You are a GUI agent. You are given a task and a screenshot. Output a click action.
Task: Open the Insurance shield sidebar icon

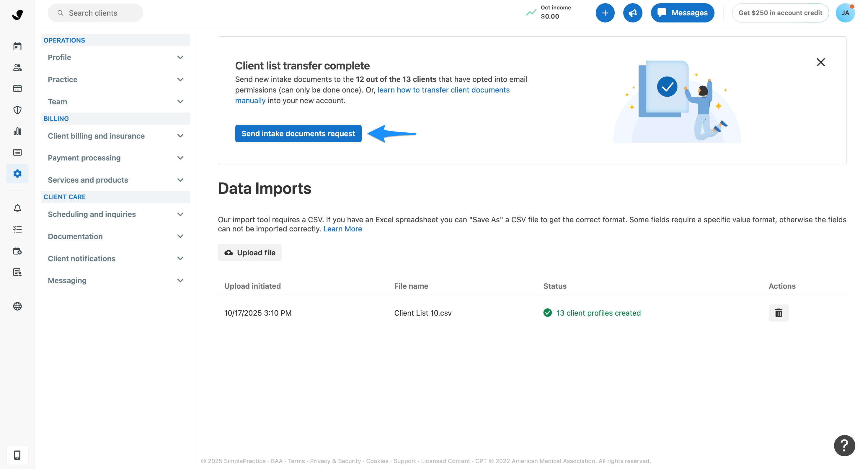tap(17, 110)
